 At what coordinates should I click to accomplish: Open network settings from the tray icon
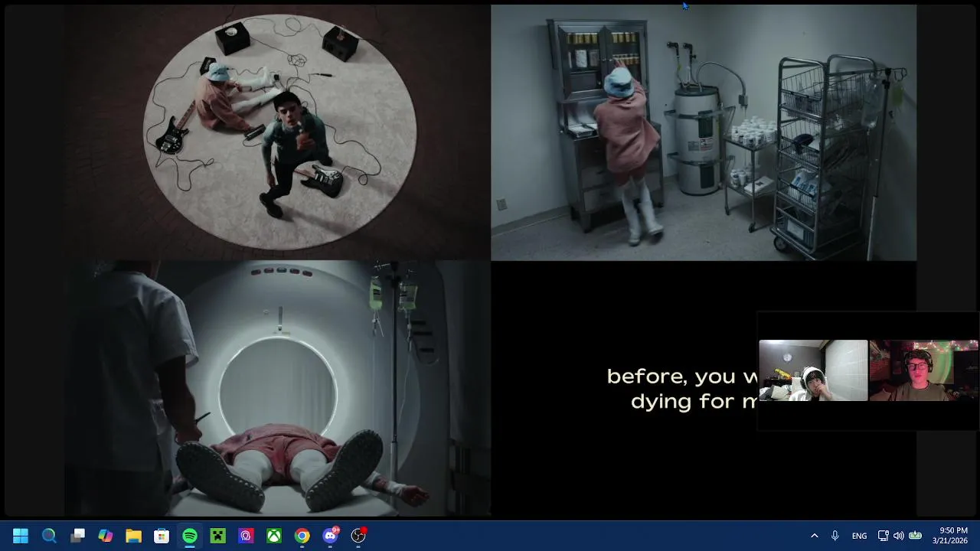click(x=883, y=536)
